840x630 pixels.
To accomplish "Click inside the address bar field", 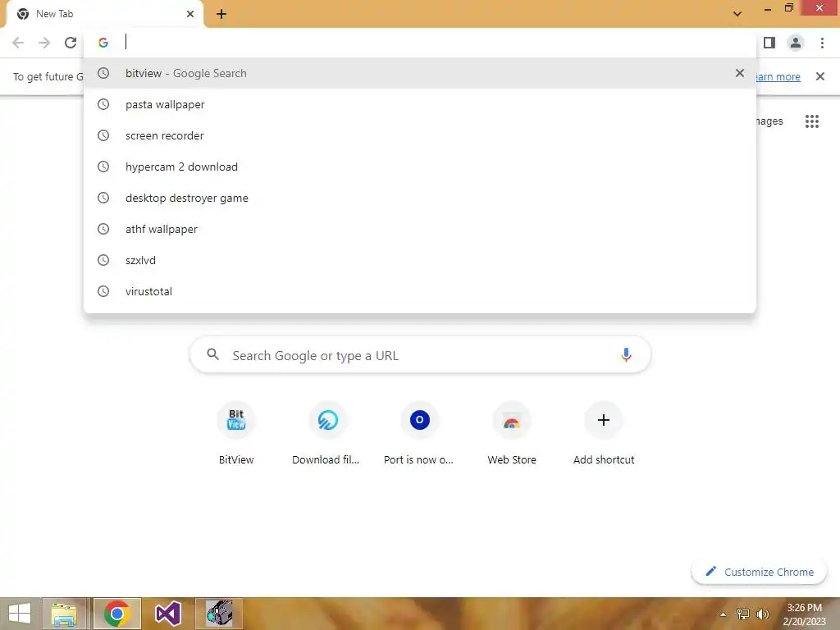I will pyautogui.click(x=420, y=43).
